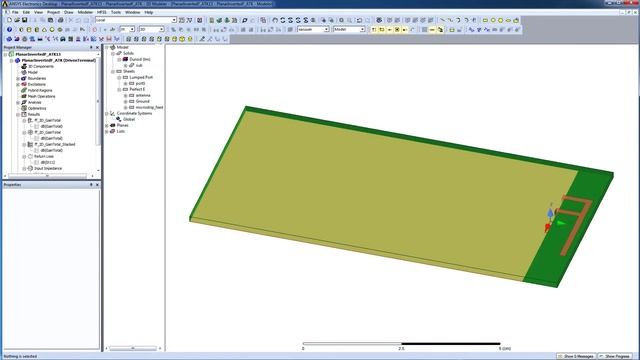Viewport: 640px width, 360px height.
Task: Click the Draw ellipse tool icon
Action: pyautogui.click(x=508, y=20)
